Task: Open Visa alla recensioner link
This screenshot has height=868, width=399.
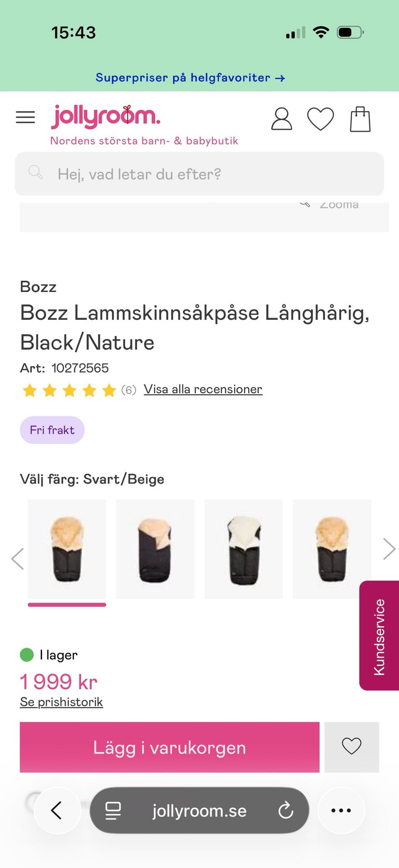Action: 203,389
